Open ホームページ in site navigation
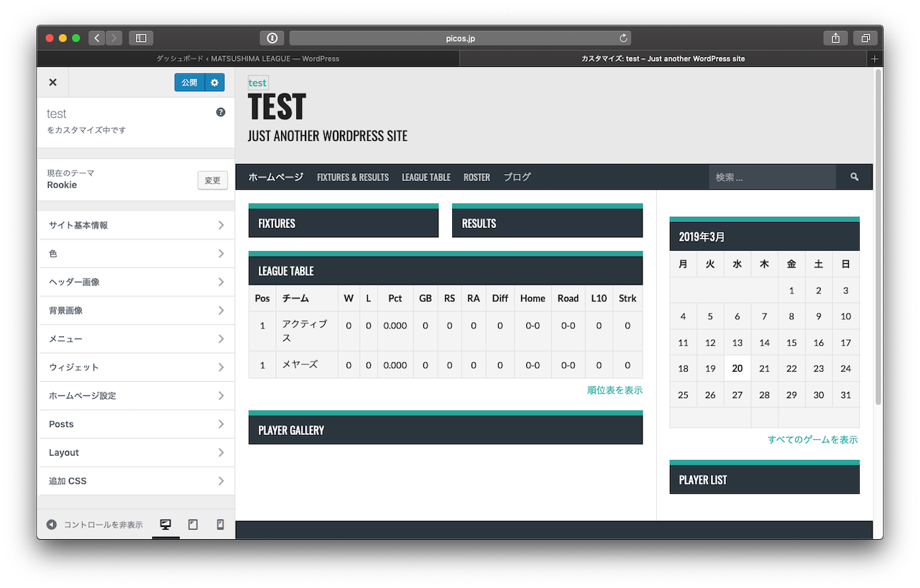Screen dimensions: 920x588 coord(276,177)
